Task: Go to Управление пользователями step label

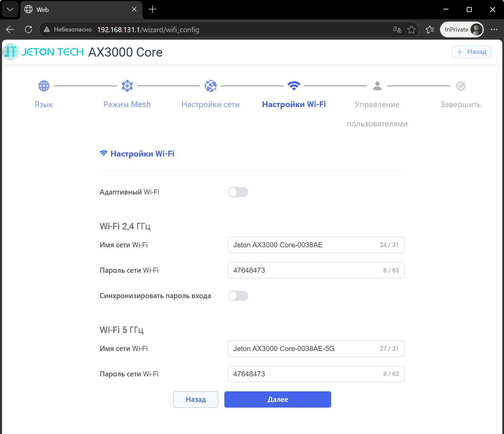Action: tap(377, 114)
